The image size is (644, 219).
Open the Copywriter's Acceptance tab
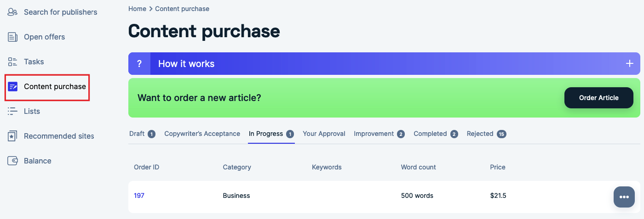point(202,134)
